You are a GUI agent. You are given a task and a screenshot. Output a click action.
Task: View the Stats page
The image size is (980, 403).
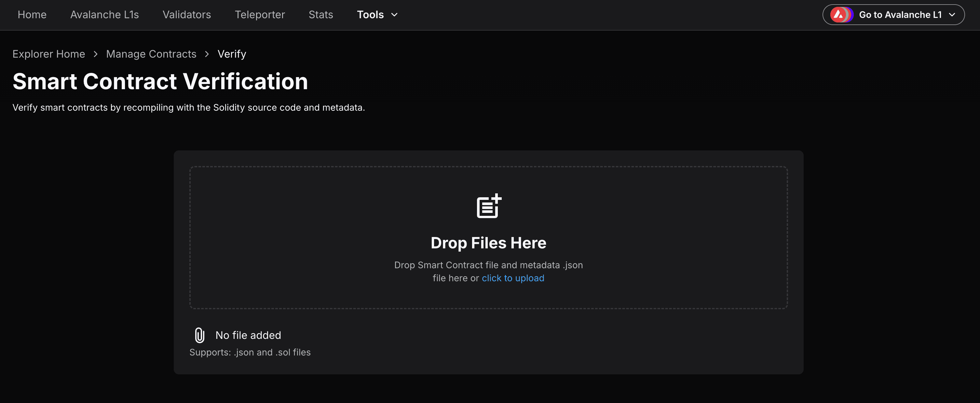click(320, 15)
